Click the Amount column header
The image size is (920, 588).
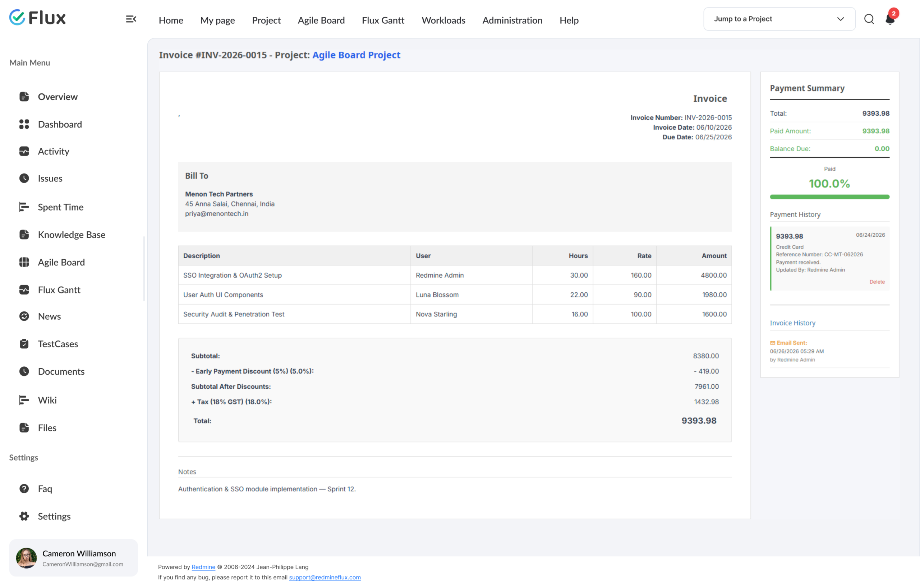[694, 256]
